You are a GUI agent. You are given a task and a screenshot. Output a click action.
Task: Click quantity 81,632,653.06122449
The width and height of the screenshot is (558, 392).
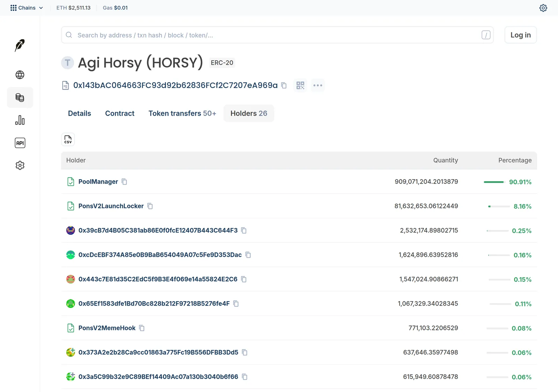pos(426,206)
